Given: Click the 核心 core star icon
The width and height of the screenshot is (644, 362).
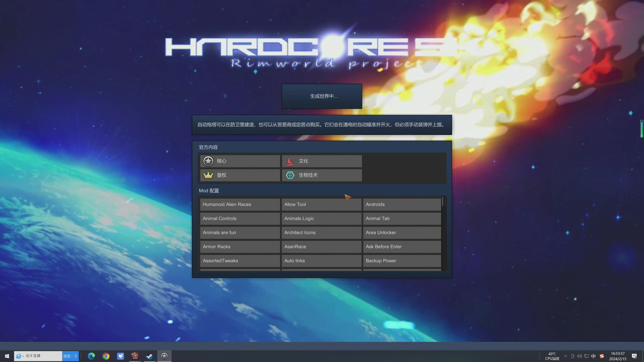Looking at the screenshot, I should coord(208,161).
